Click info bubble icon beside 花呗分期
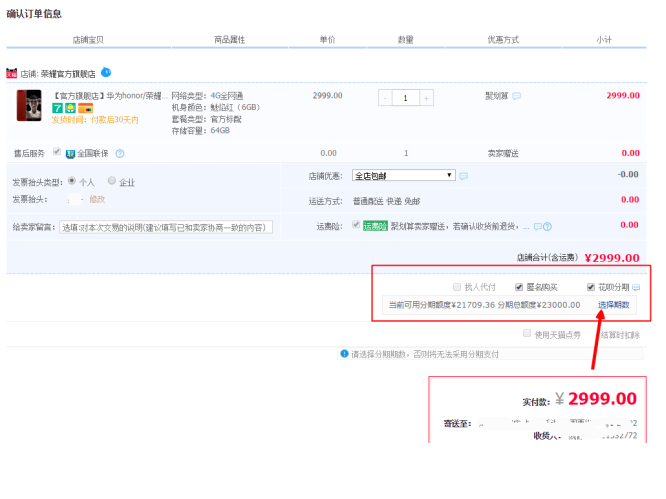The width and height of the screenshot is (666, 499). 636,287
